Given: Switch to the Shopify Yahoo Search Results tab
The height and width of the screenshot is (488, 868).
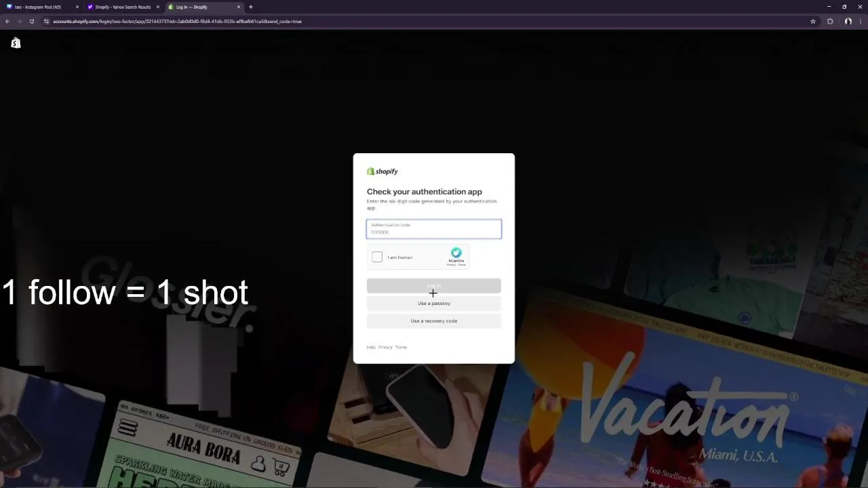Looking at the screenshot, I should [x=122, y=7].
